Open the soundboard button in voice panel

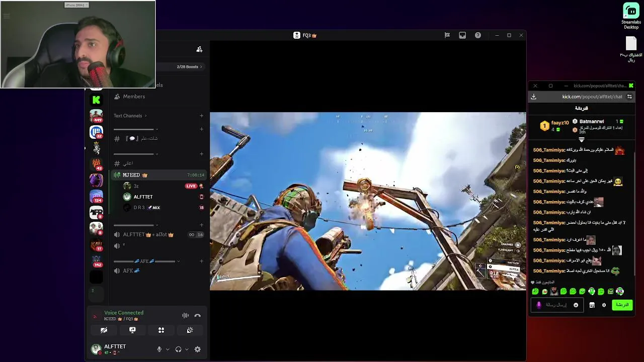click(190, 330)
